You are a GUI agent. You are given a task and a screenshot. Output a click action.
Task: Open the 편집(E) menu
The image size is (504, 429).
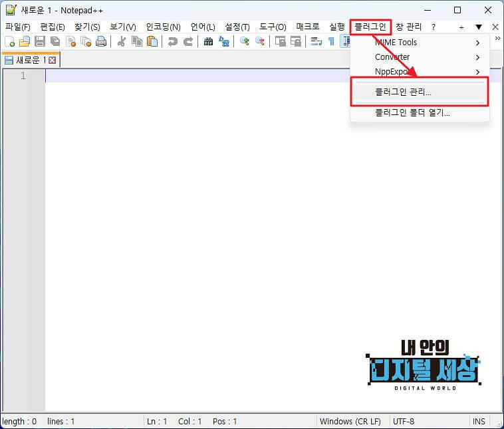click(x=53, y=27)
